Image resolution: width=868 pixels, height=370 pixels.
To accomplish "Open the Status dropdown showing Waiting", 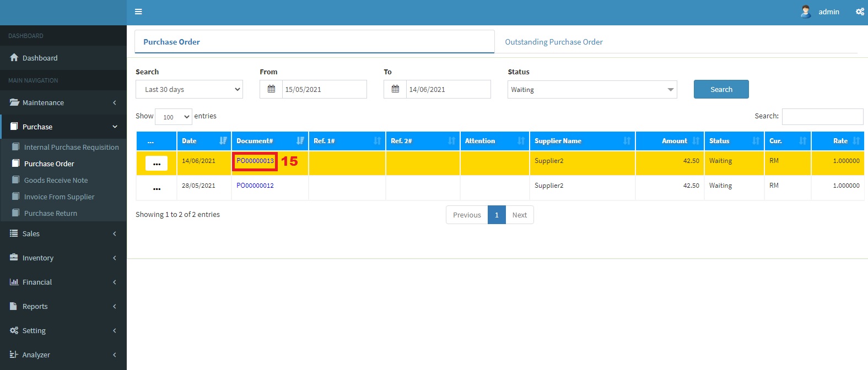I will [x=592, y=90].
